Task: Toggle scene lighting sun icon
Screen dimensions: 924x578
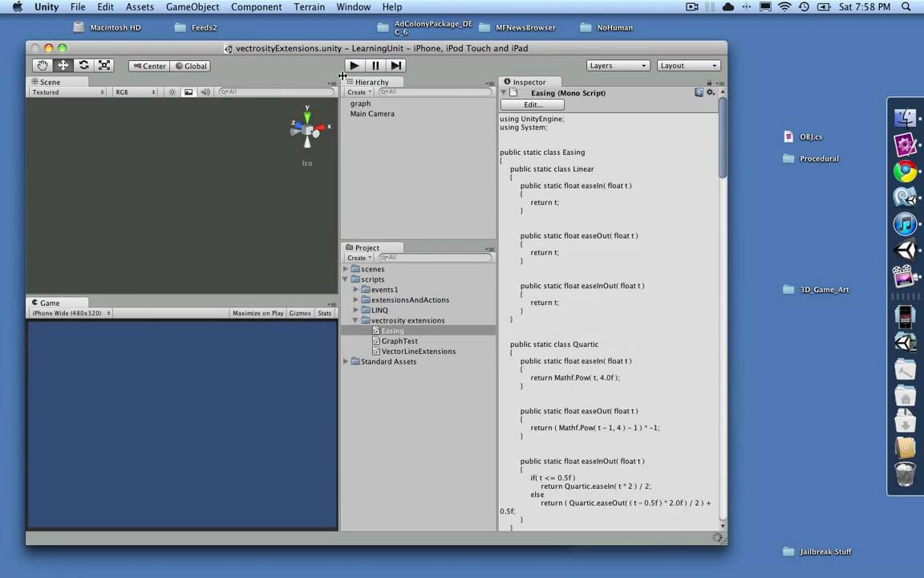Action: tap(172, 92)
